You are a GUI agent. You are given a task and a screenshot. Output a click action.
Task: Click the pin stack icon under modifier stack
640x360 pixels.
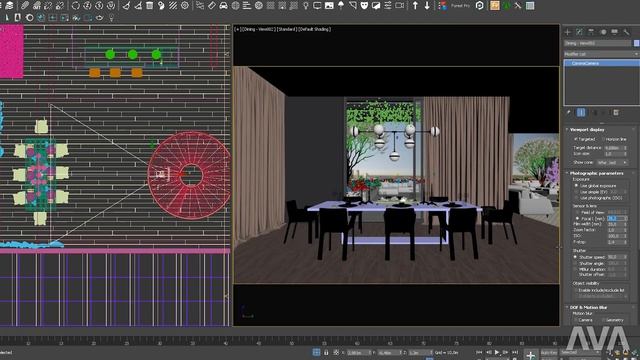[x=569, y=113]
